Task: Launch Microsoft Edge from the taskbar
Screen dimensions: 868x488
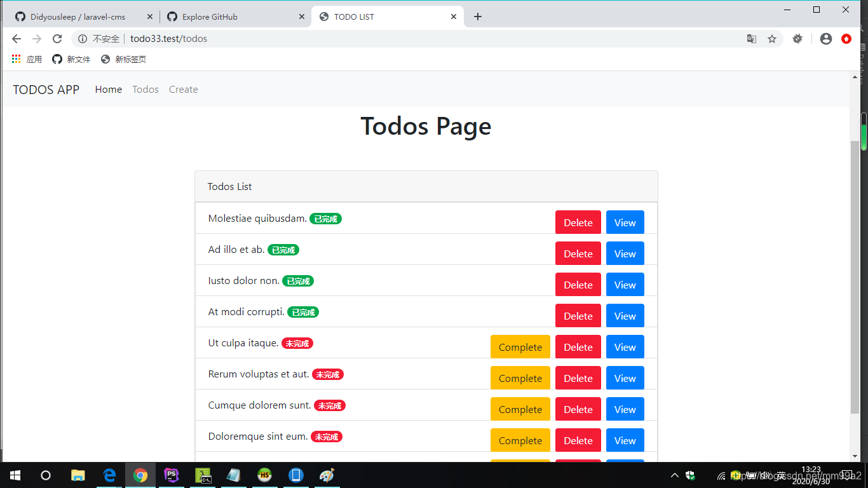Action: [x=109, y=475]
